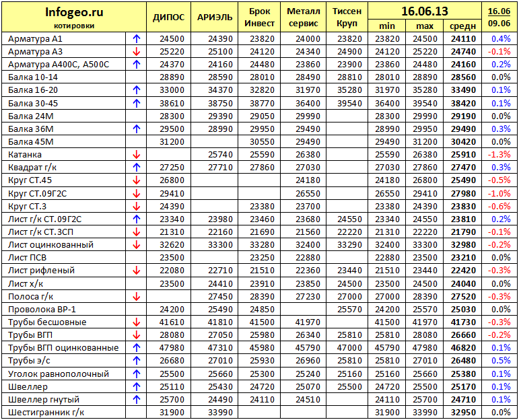Click the -0.6% change for Круг СТ.3

[499, 206]
